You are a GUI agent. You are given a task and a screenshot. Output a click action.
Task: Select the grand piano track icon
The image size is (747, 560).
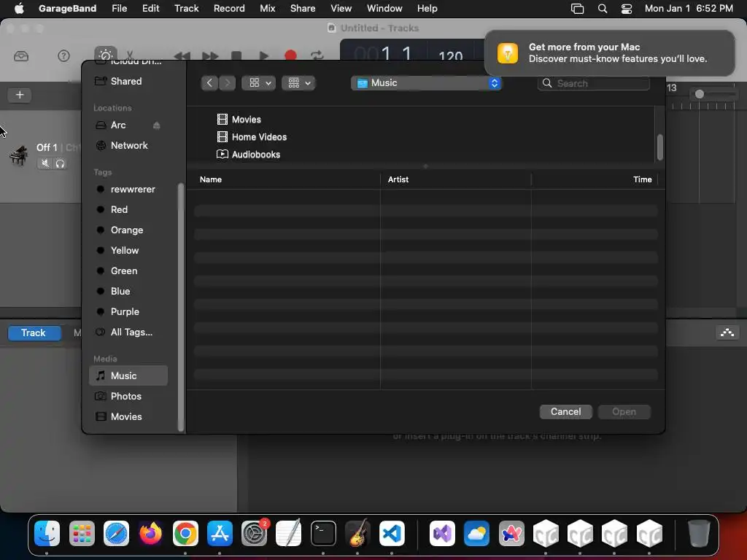[x=18, y=155]
